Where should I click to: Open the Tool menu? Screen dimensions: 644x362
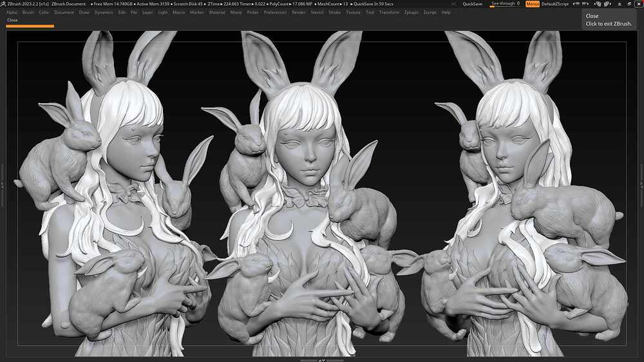point(370,12)
